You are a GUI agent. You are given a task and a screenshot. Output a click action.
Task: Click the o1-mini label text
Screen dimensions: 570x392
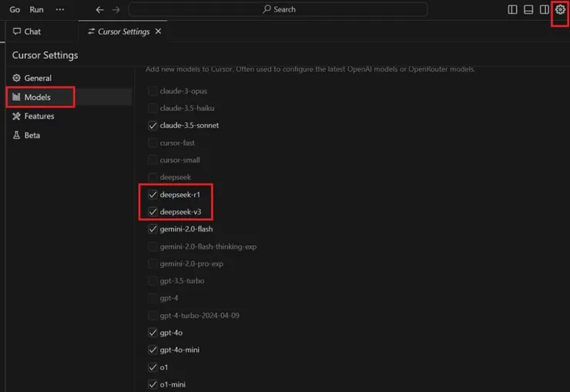pyautogui.click(x=173, y=384)
